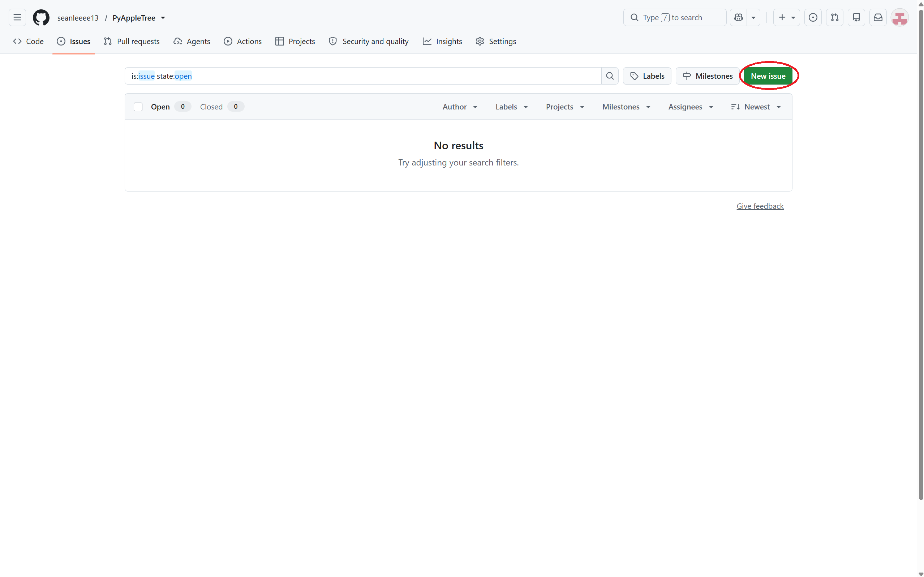Open the hamburger navigation menu

[17, 18]
